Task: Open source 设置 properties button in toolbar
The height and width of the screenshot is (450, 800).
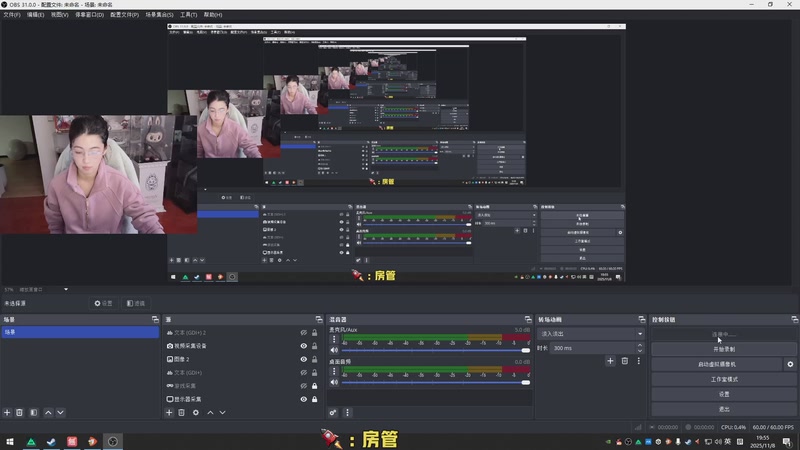Action: point(103,303)
